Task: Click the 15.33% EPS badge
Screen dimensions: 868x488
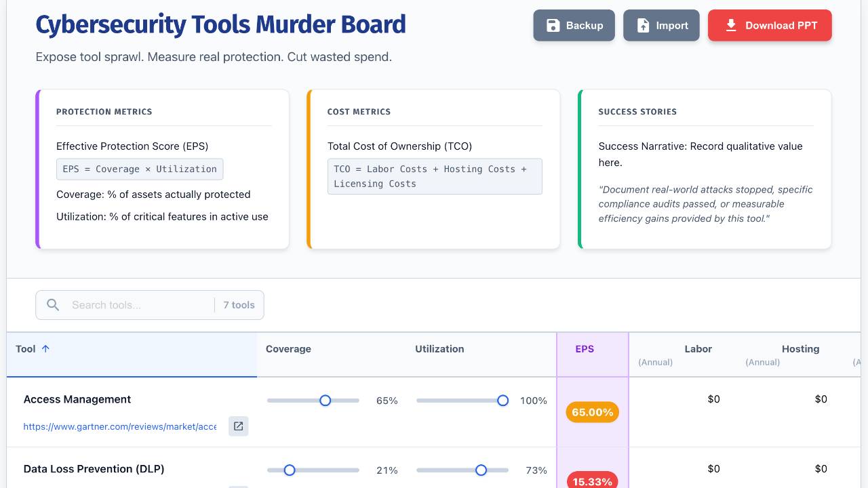Action: tap(593, 480)
